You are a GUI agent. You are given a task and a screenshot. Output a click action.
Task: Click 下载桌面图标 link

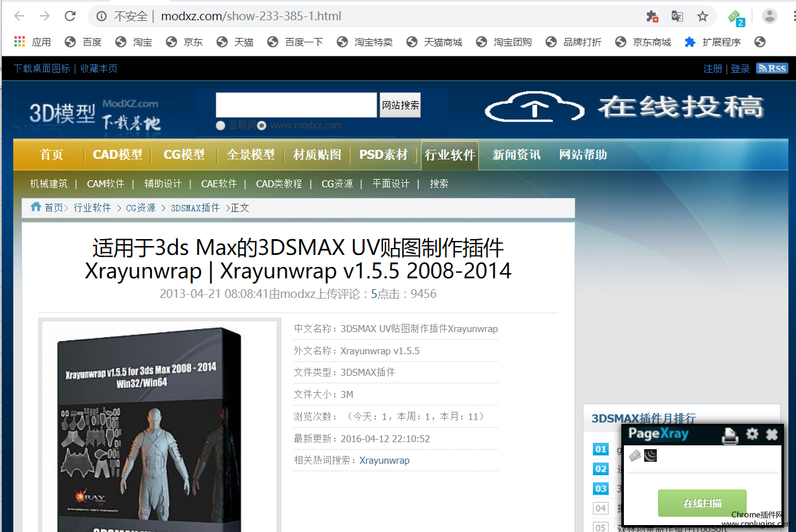coord(42,68)
